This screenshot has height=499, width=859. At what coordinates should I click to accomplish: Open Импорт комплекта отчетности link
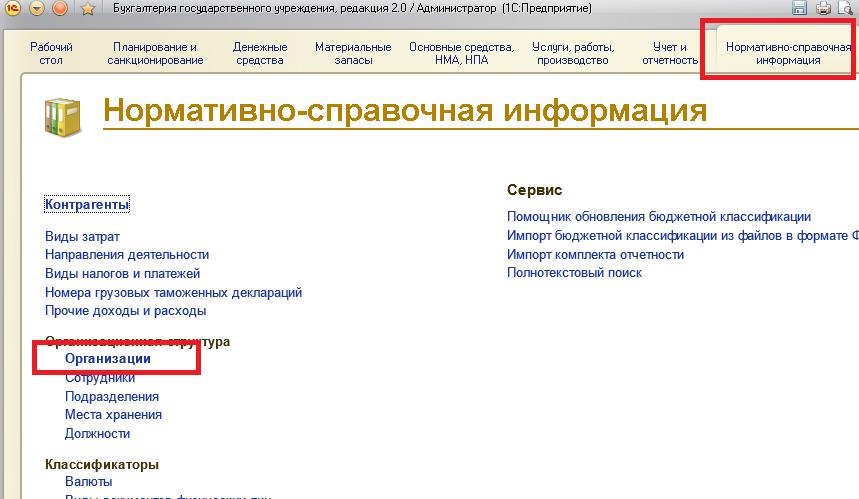point(595,255)
